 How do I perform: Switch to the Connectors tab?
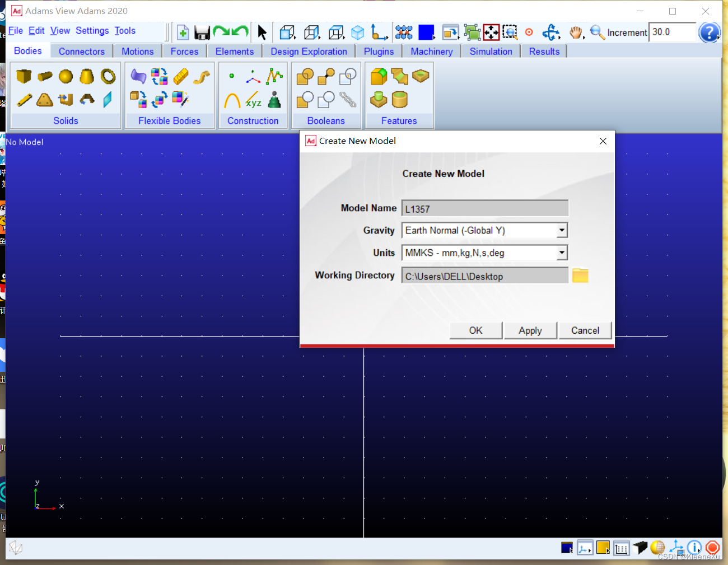(x=82, y=52)
